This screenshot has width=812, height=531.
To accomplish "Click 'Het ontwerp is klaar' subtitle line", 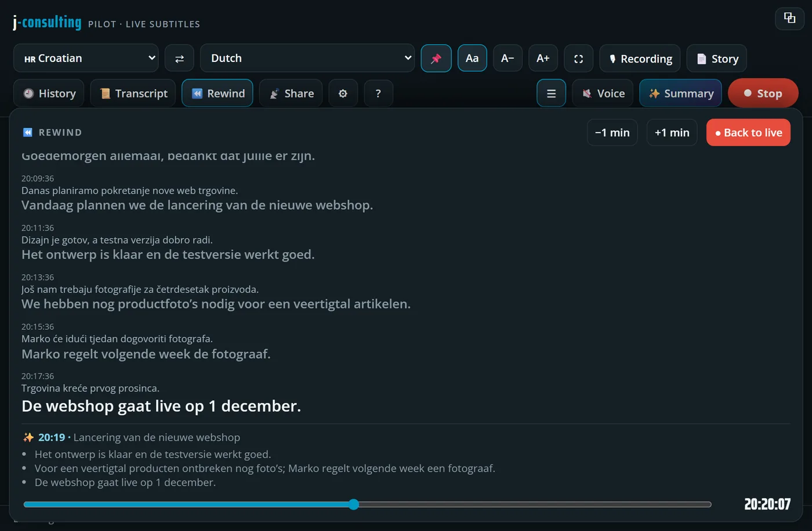I will pos(168,254).
